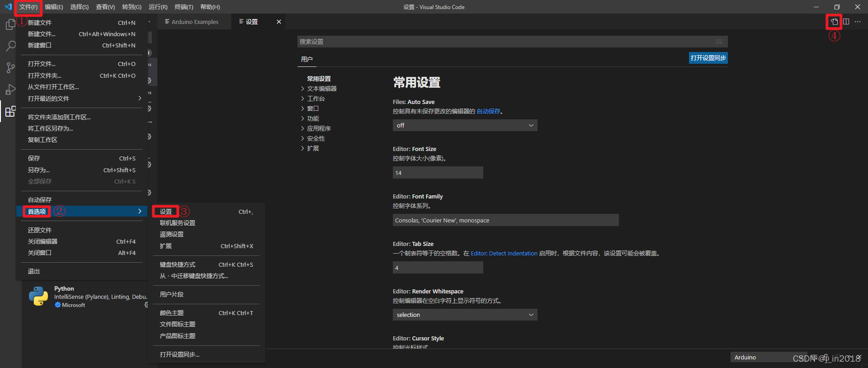Viewport: 868px width, 368px height.
Task: Choose 文件图标主题 in the submenu
Action: click(x=206, y=324)
